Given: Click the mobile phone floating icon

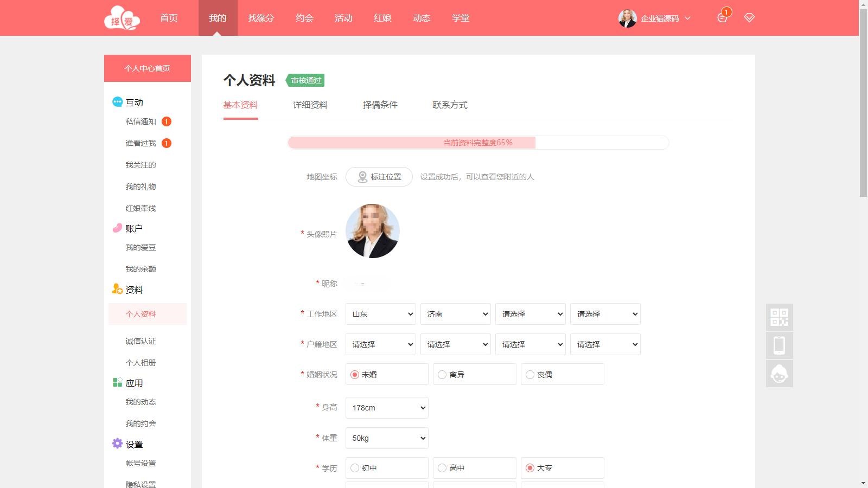Looking at the screenshot, I should tap(779, 345).
